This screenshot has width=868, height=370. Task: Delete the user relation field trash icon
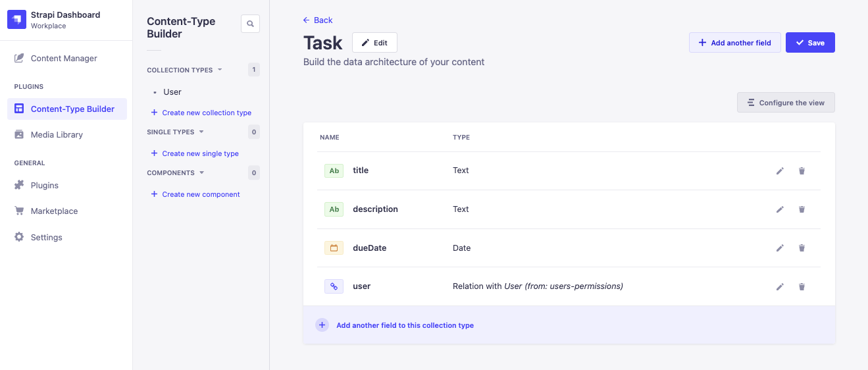(802, 286)
